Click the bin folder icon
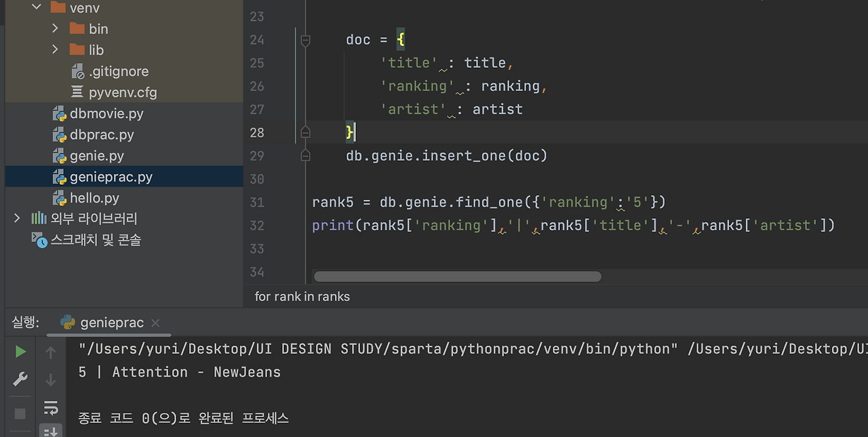 [77, 28]
